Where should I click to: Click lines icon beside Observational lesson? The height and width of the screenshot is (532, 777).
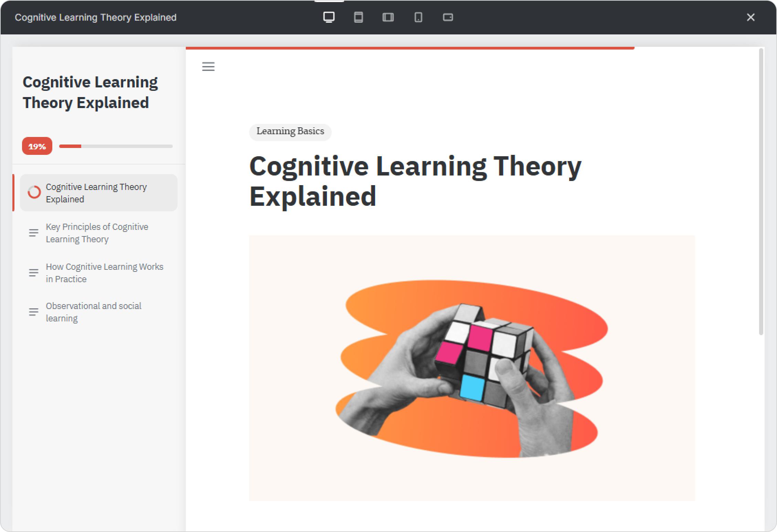[x=33, y=312]
